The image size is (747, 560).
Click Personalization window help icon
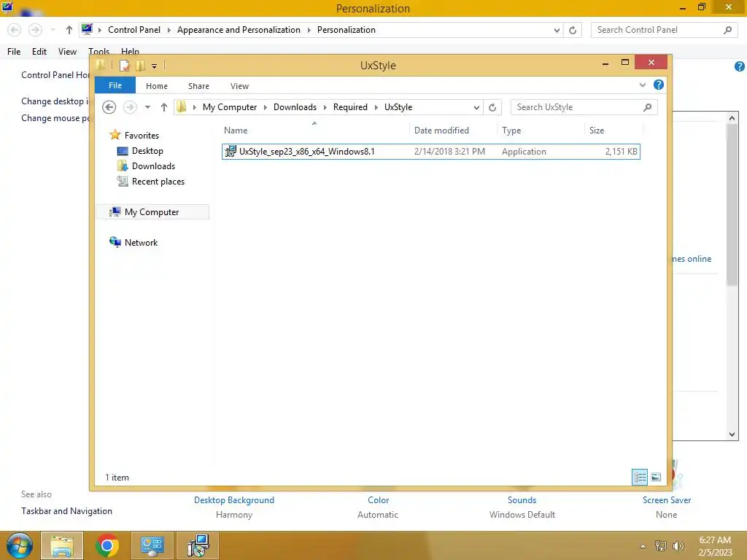tap(740, 66)
